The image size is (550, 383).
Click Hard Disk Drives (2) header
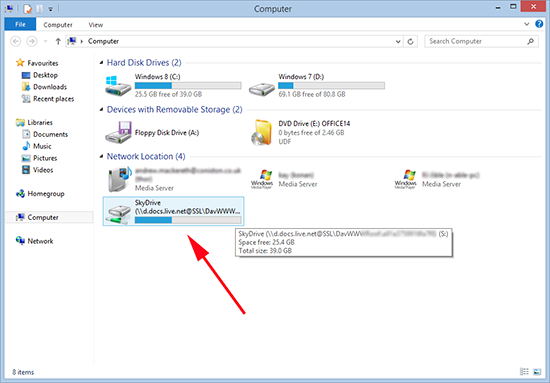(x=144, y=63)
